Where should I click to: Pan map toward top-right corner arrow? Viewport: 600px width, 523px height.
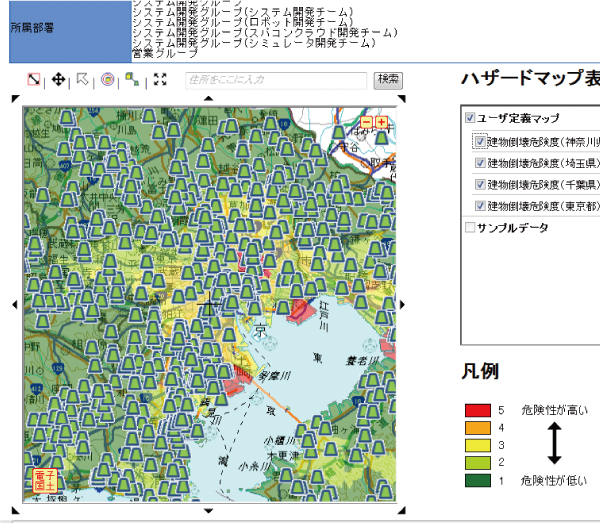click(x=402, y=98)
